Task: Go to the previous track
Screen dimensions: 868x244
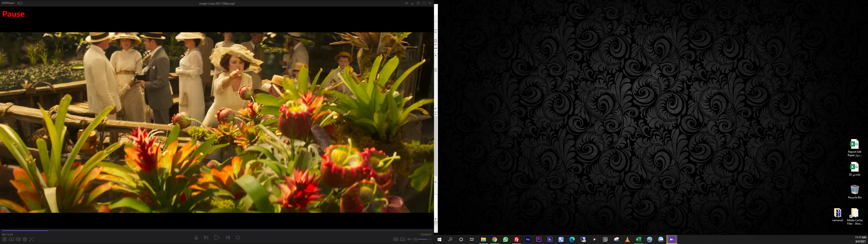Action: [x=206, y=238]
